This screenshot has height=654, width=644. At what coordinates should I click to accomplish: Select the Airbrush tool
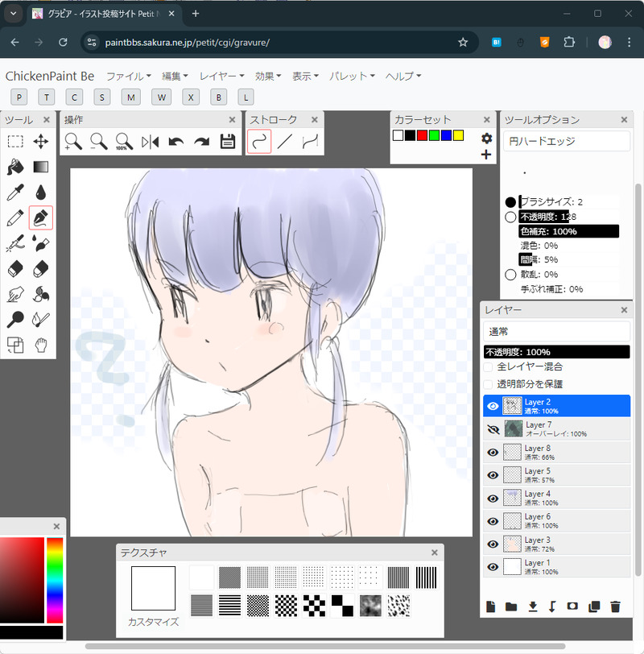(x=15, y=243)
